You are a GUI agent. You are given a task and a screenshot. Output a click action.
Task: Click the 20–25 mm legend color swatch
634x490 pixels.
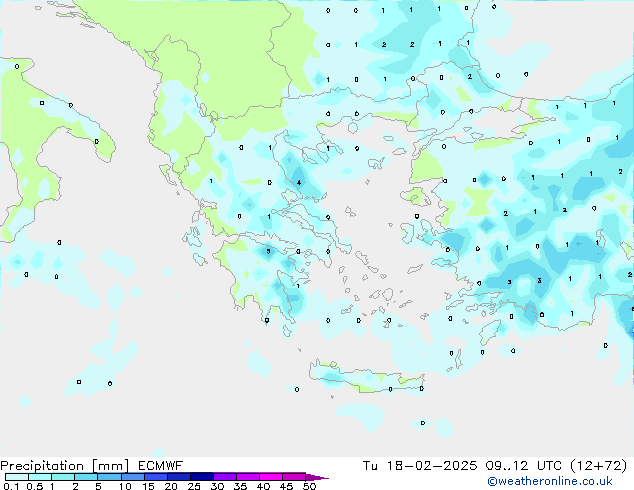(178, 477)
